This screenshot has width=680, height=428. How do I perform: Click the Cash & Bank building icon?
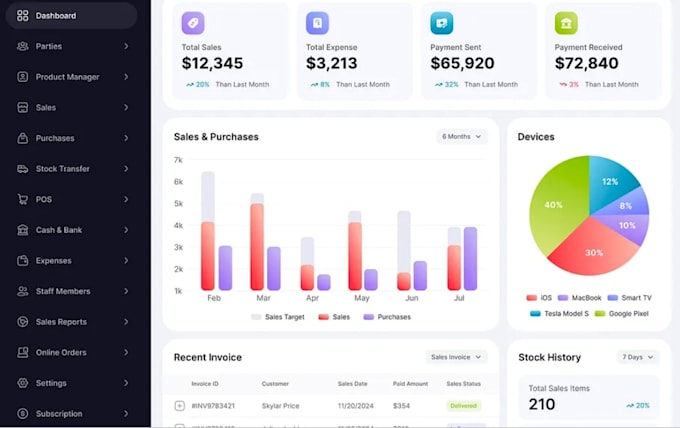23,230
